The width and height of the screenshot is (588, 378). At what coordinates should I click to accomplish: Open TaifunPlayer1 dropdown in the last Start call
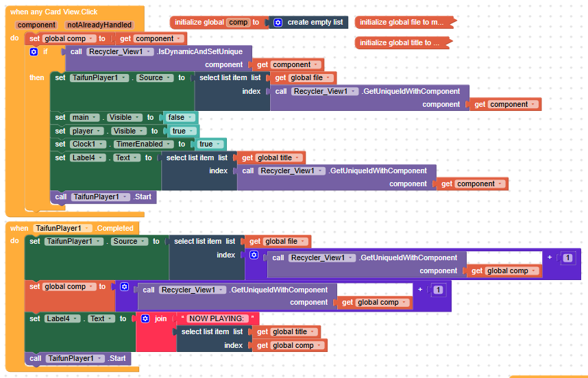(75, 359)
